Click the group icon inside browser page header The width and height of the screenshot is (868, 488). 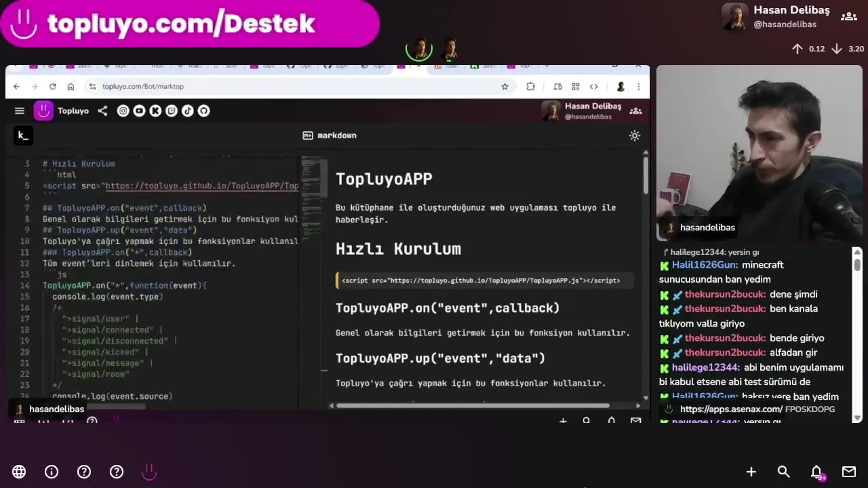[x=635, y=110]
